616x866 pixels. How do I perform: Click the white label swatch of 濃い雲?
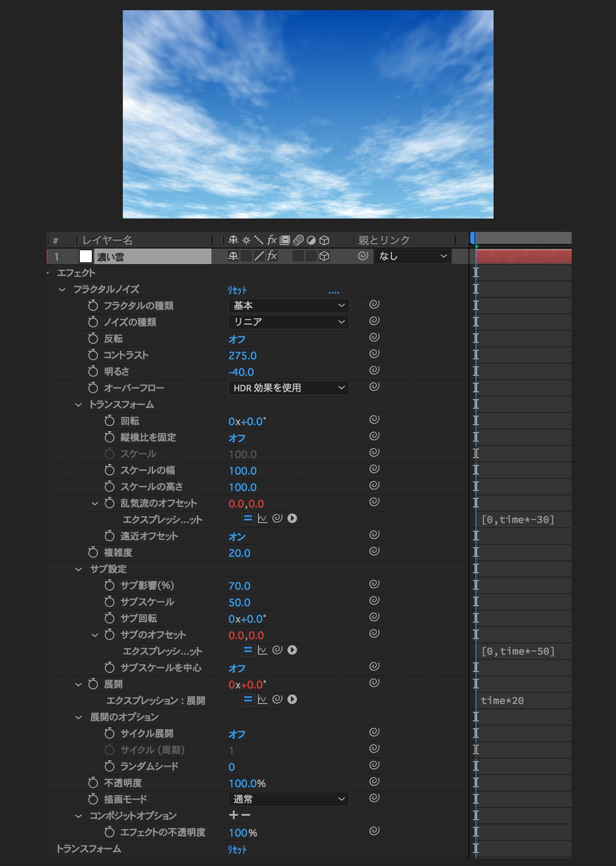click(x=86, y=256)
